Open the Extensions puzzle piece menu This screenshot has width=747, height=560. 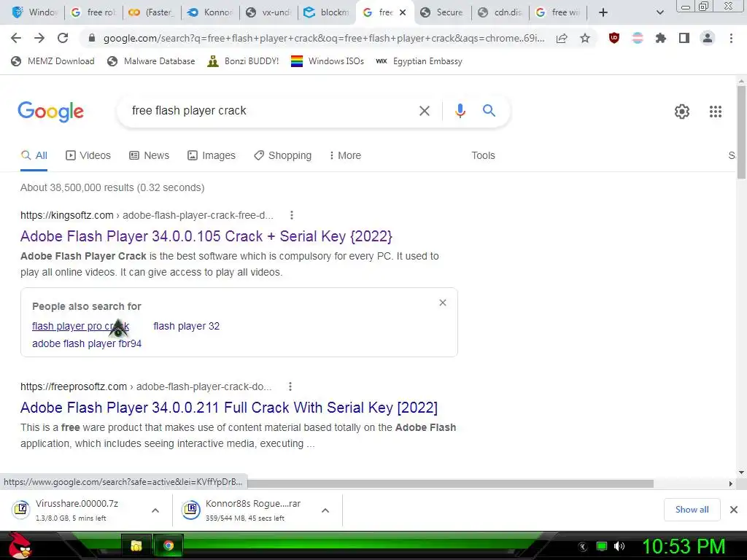[x=661, y=38]
